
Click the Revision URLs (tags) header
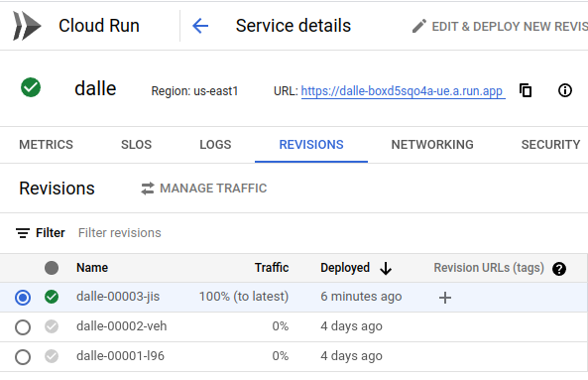point(489,268)
